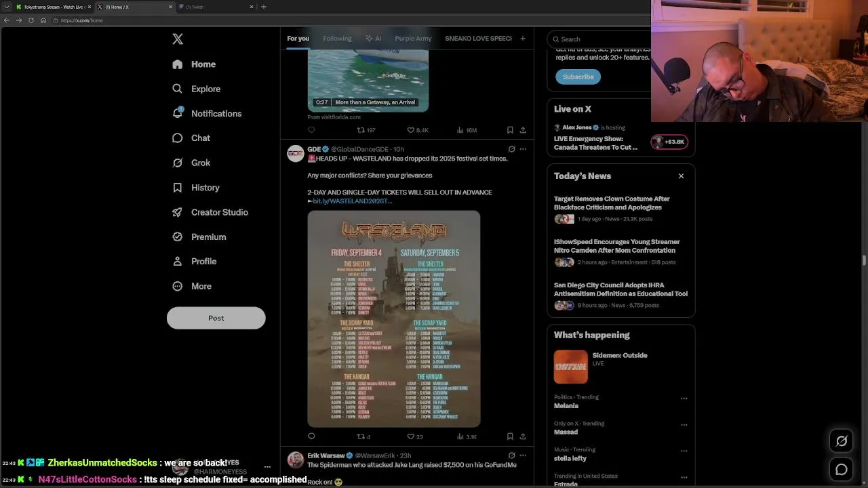This screenshot has width=868, height=488.
Task: Open the Melania trending topic
Action: tap(566, 406)
